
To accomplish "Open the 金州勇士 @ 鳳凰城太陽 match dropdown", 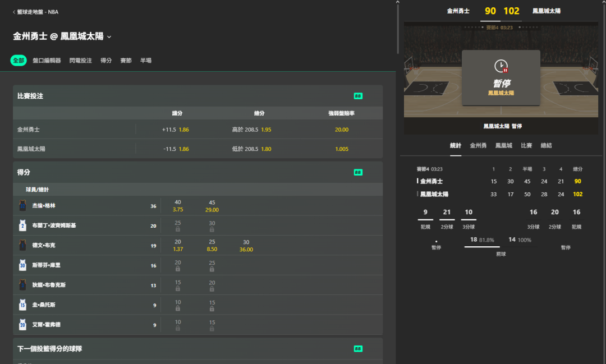I will 109,37.
